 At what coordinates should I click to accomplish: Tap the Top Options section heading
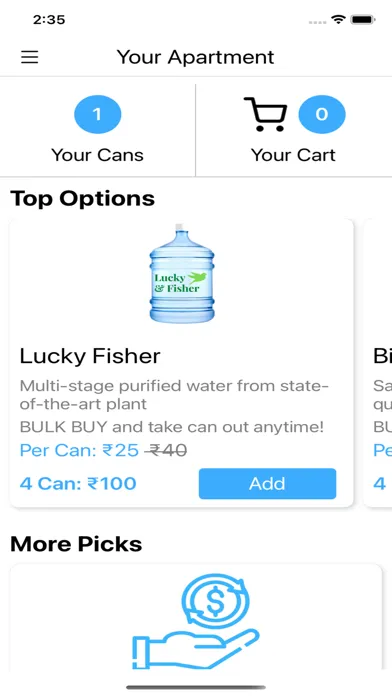coord(83,198)
